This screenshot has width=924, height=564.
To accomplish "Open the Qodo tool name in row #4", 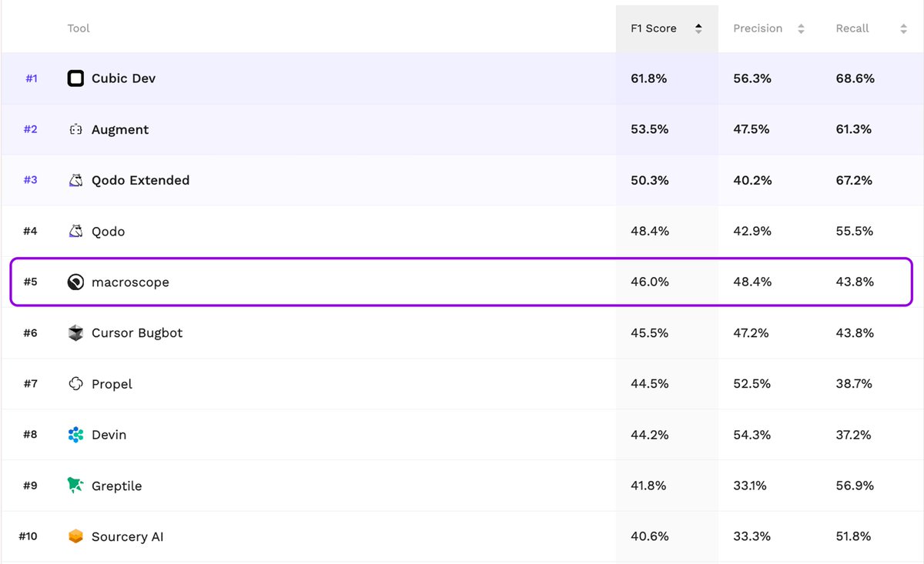I will click(108, 231).
